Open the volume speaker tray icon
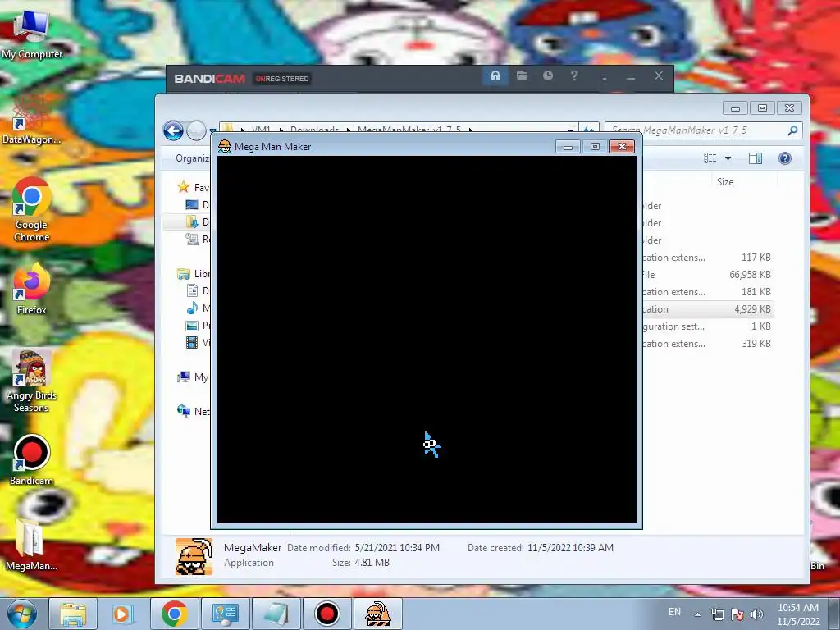Image resolution: width=840 pixels, height=630 pixels. coord(757,614)
